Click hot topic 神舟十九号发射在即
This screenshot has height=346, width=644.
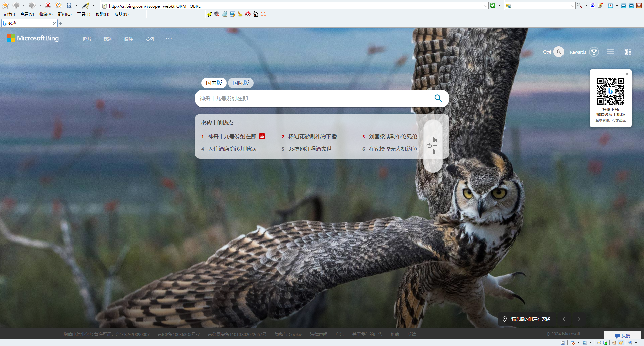click(232, 137)
